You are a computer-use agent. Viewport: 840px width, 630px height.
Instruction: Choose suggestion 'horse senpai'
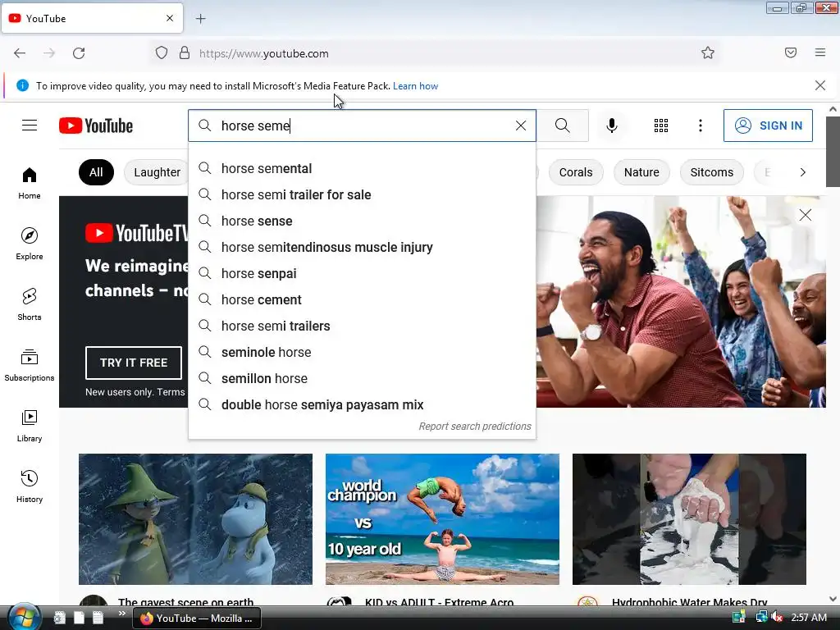[x=362, y=273]
